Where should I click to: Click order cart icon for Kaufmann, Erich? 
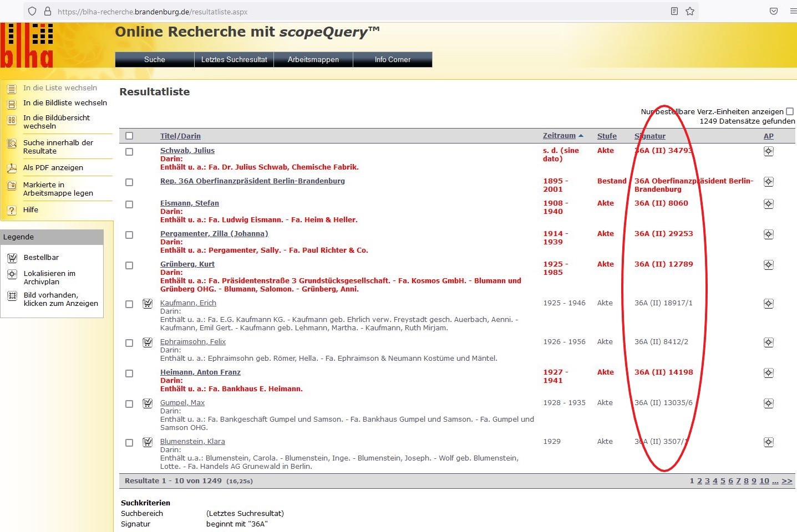tap(148, 304)
